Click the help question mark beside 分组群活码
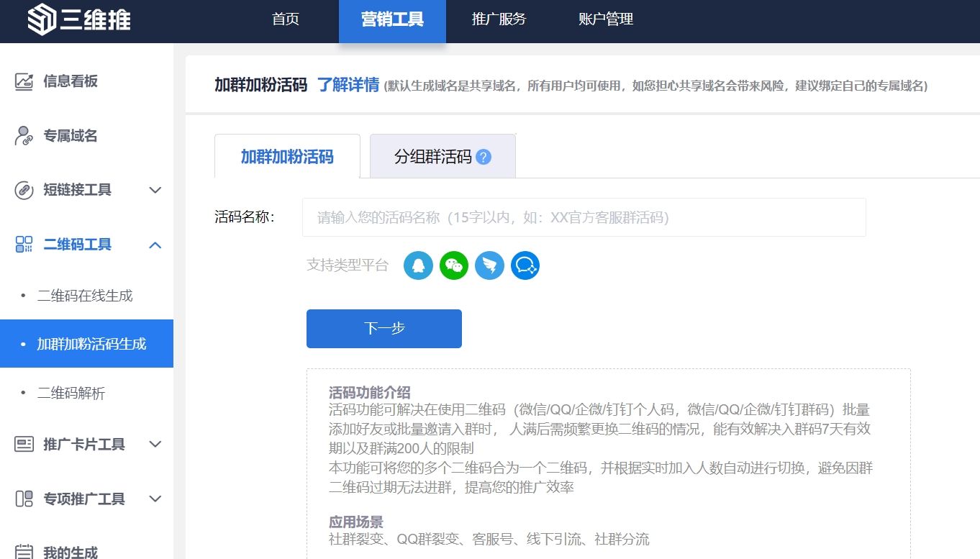Image resolution: width=980 pixels, height=559 pixels. [484, 157]
